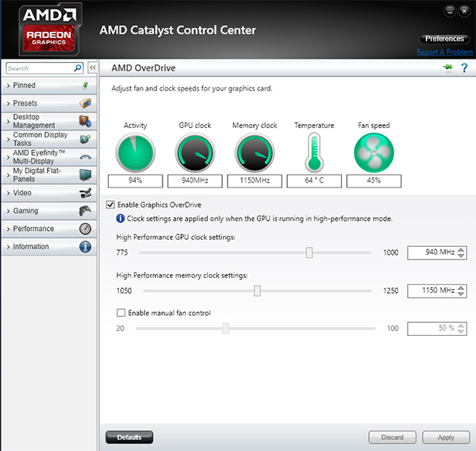Expand the Presets section chevron
The image size is (476, 451).
point(8,104)
